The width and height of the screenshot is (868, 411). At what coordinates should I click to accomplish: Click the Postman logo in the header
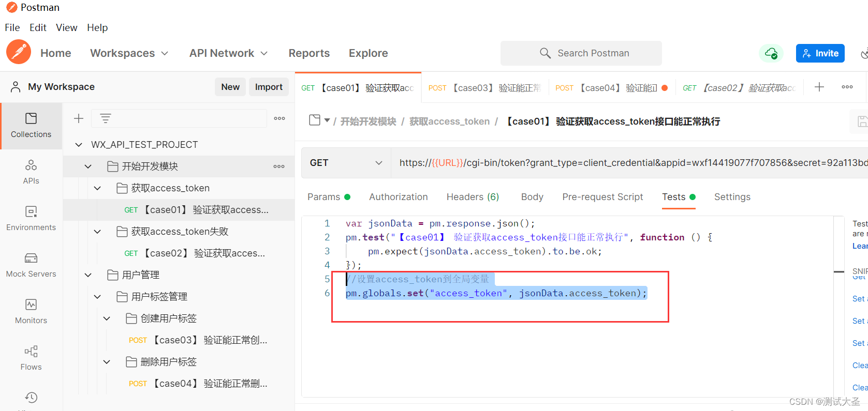click(19, 52)
